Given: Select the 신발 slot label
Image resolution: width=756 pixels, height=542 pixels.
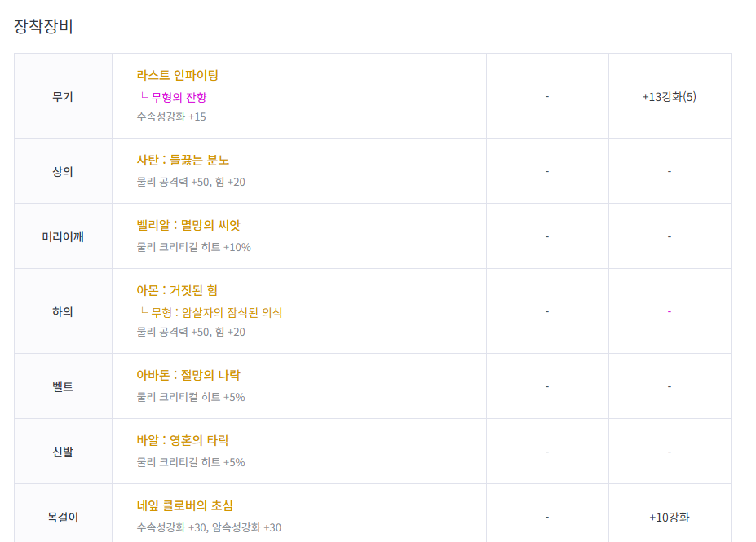Looking at the screenshot, I should pos(63,452).
